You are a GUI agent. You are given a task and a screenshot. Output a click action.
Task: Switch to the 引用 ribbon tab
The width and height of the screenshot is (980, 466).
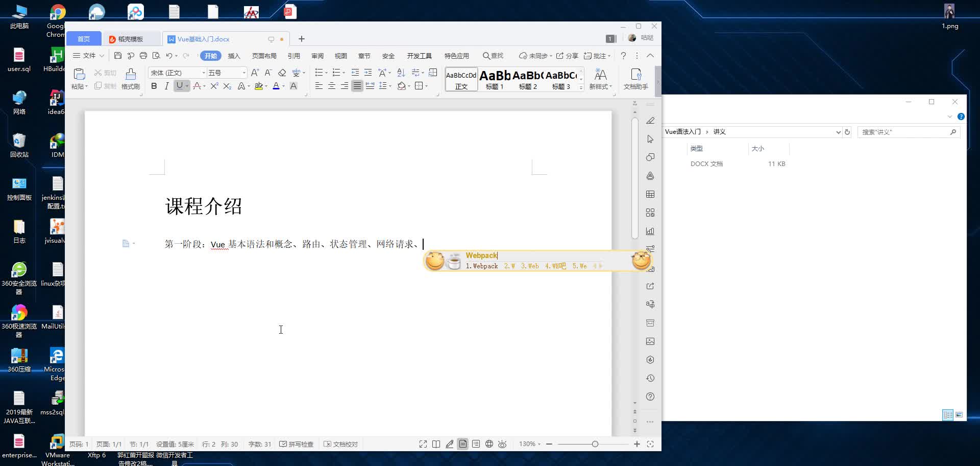point(293,56)
